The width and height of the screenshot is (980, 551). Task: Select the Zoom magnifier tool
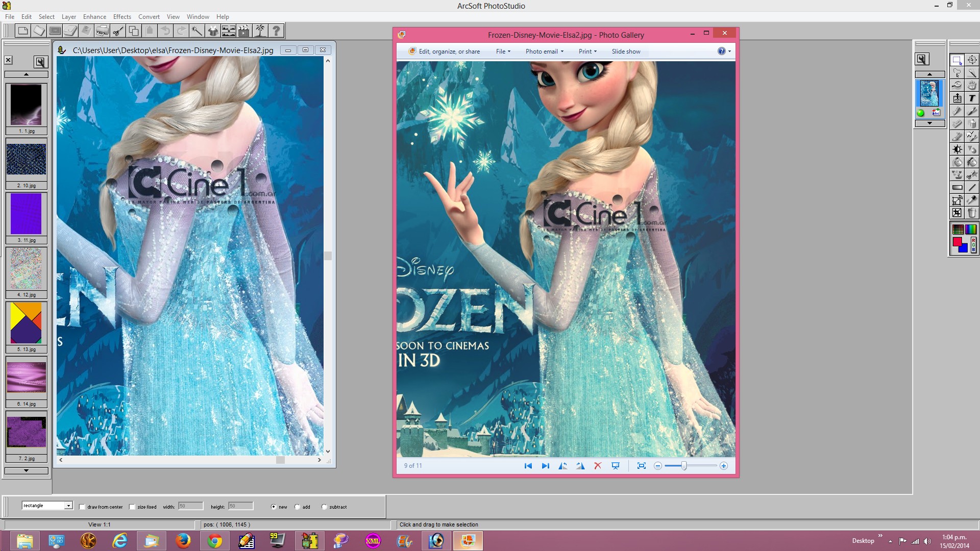[957, 85]
